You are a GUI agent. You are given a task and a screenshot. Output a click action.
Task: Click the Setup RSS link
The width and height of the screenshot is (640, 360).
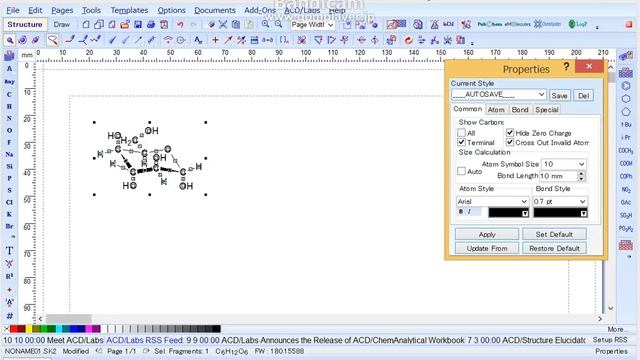(x=610, y=340)
